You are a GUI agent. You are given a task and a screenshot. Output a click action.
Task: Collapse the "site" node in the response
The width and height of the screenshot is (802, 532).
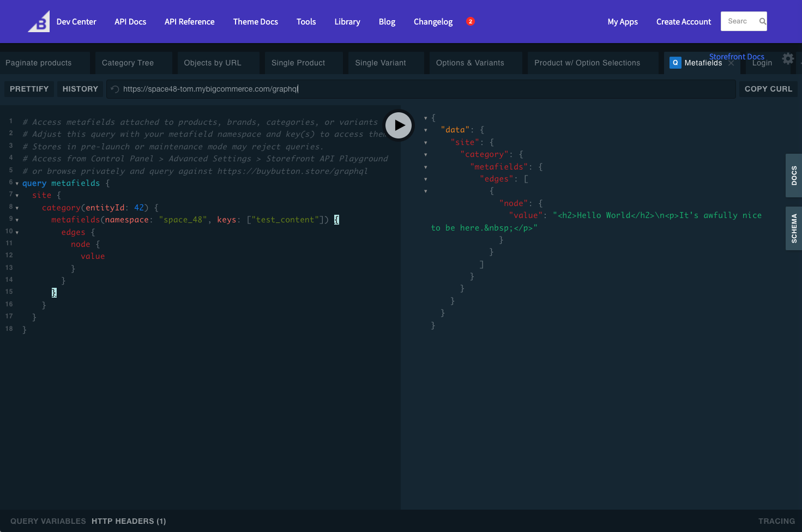click(x=426, y=143)
